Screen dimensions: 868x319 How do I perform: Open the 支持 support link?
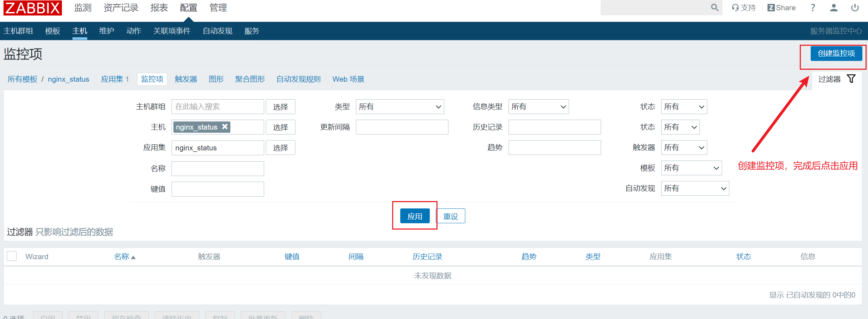click(x=744, y=8)
